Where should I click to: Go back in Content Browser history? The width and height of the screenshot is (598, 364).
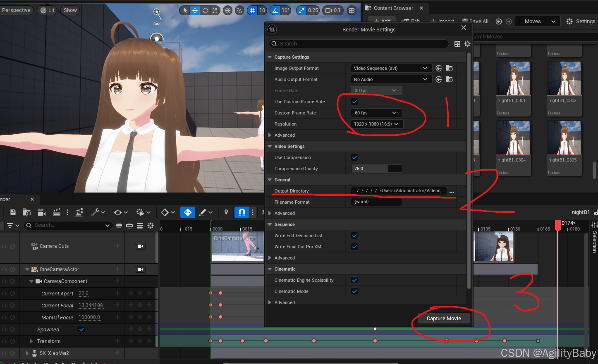(x=499, y=21)
